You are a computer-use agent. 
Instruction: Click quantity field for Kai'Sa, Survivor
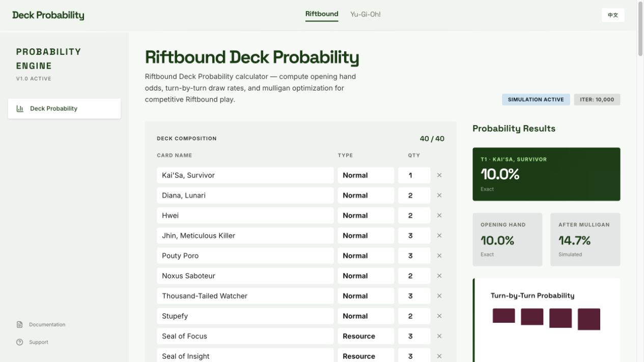pos(414,175)
